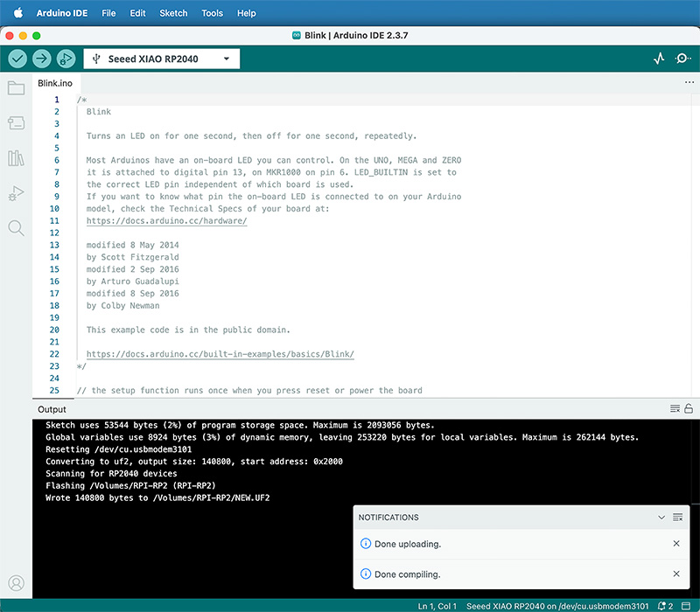Click line number 25 in gutter
This screenshot has width=700, height=612.
[x=54, y=390]
